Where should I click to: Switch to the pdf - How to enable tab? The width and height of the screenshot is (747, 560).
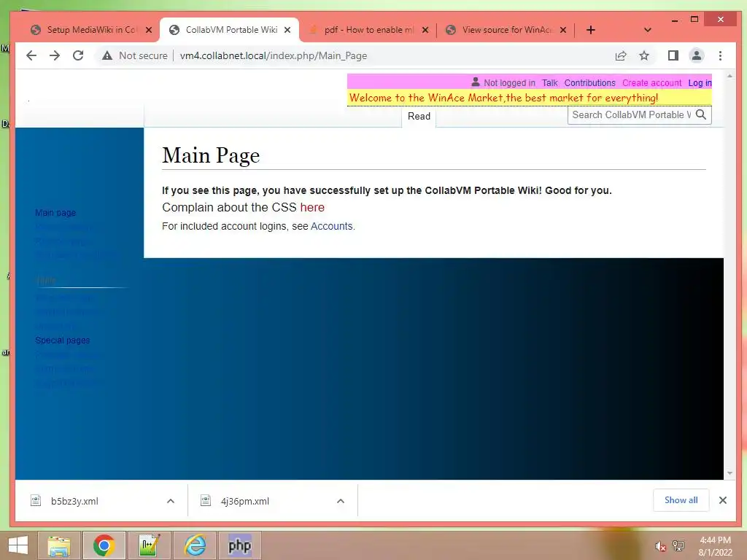(x=368, y=30)
